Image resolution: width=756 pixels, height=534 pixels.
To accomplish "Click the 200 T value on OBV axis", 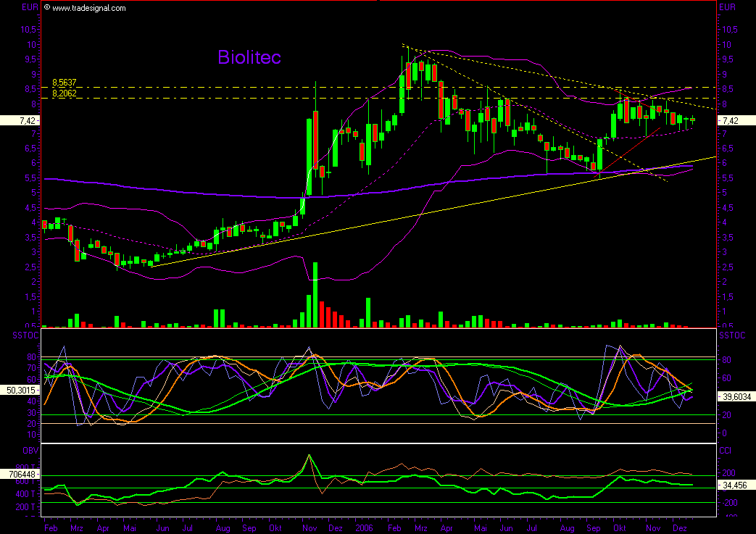I will click(x=25, y=507).
